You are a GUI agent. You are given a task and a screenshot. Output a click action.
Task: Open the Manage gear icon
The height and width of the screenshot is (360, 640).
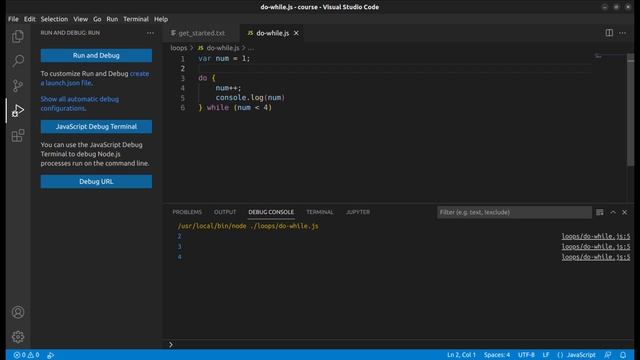(x=18, y=337)
